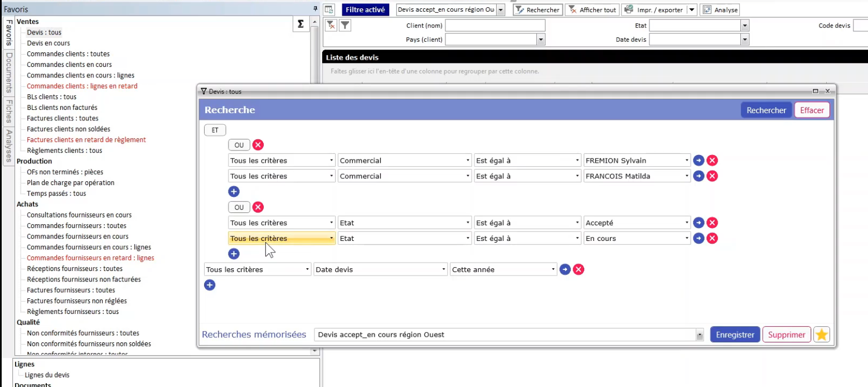Click the Sigma summation icon

click(300, 23)
